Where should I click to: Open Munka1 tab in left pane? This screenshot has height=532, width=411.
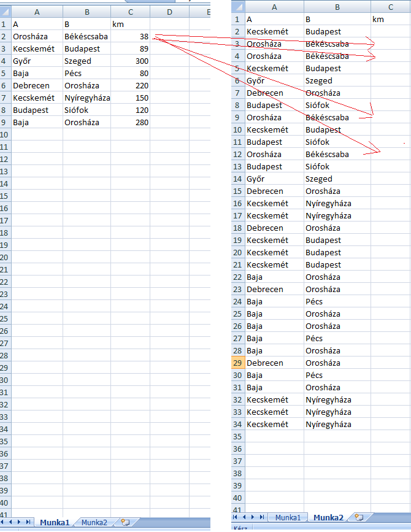55,522
